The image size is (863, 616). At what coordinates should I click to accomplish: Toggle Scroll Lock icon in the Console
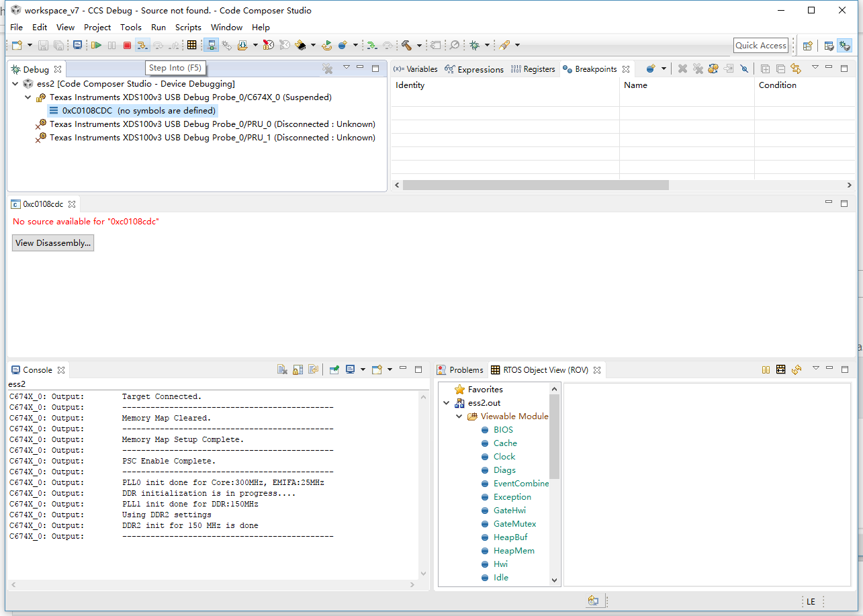[x=298, y=369]
